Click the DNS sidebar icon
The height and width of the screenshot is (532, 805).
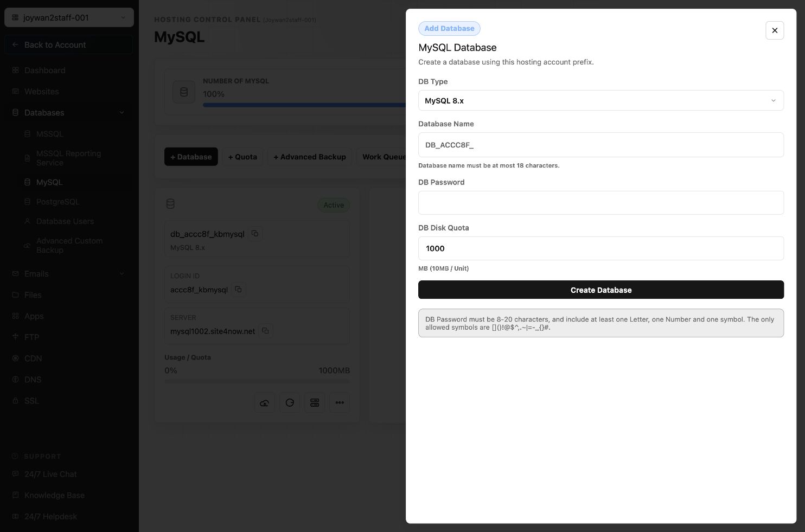point(15,380)
